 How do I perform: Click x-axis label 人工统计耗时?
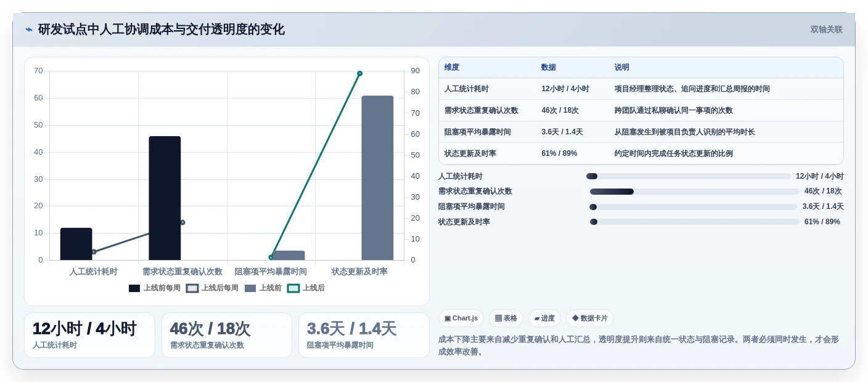pyautogui.click(x=94, y=272)
